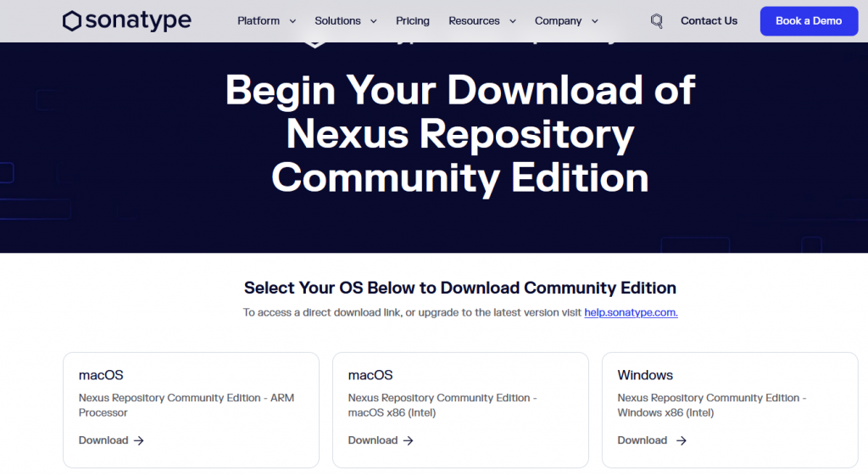Open the Company navigation item

[x=558, y=21]
